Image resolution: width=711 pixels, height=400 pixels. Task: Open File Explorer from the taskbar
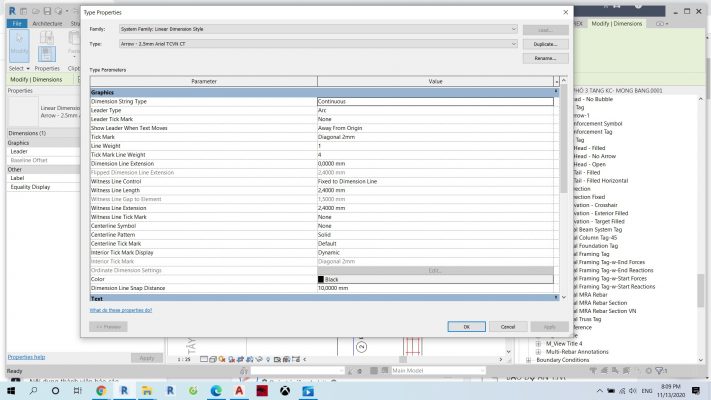pyautogui.click(x=147, y=391)
